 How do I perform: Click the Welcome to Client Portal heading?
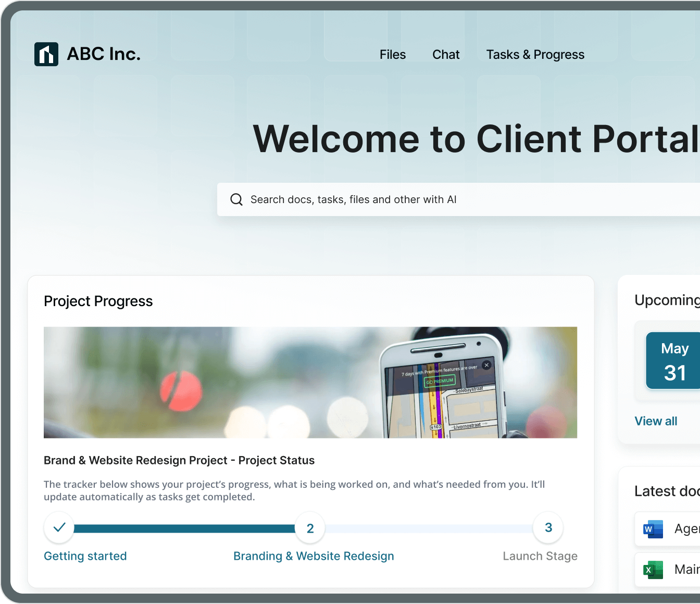(x=476, y=139)
